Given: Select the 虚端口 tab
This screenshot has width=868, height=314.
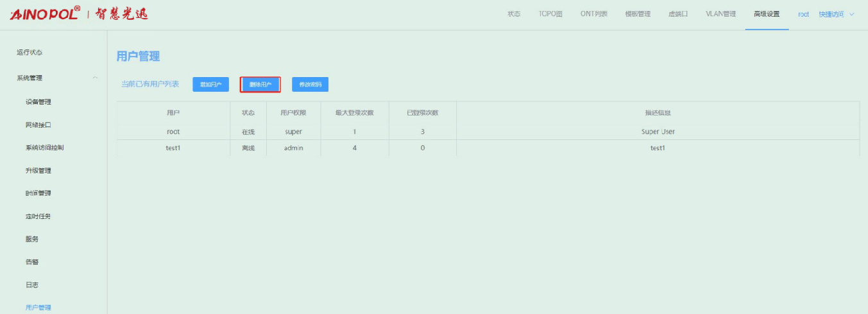Looking at the screenshot, I should pos(678,14).
